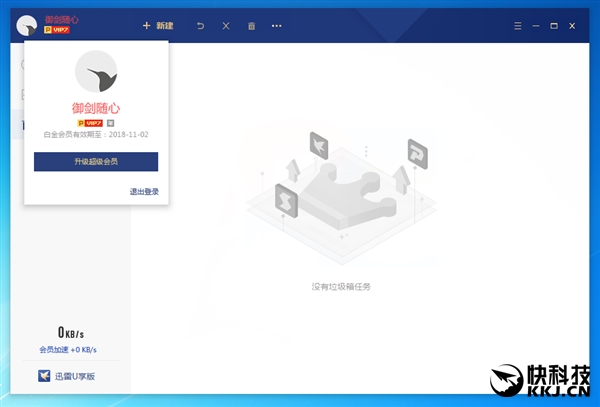
Task: Click the trash bin toolbar icon
Action: [x=251, y=26]
